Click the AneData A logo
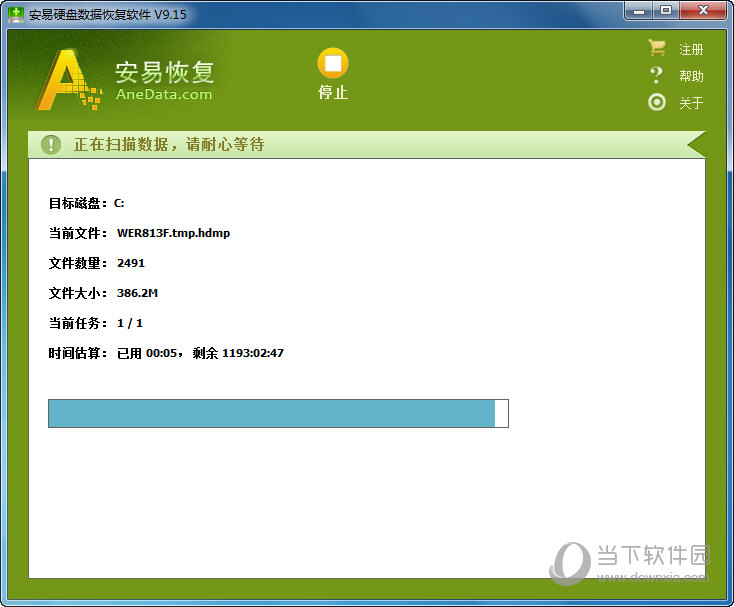Image resolution: width=734 pixels, height=607 pixels. point(69,80)
